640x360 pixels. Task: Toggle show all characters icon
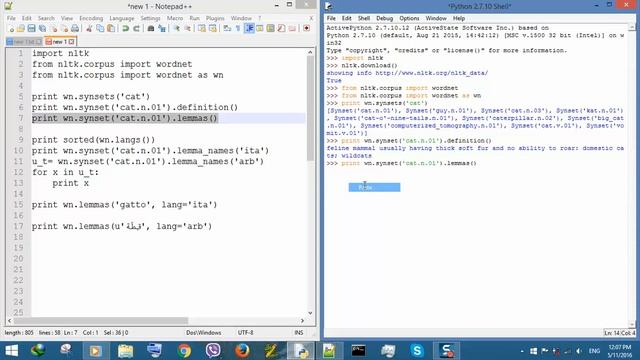pyautogui.click(x=238, y=28)
